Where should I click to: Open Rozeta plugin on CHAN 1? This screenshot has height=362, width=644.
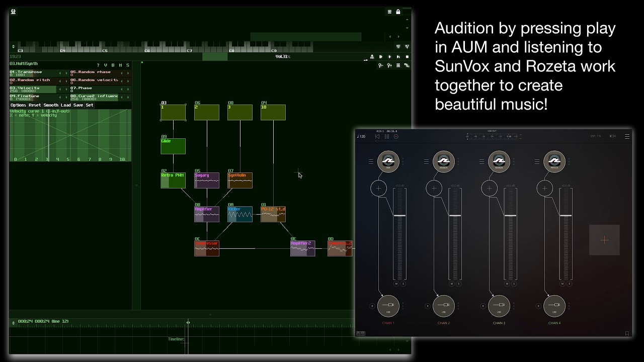[x=388, y=162]
